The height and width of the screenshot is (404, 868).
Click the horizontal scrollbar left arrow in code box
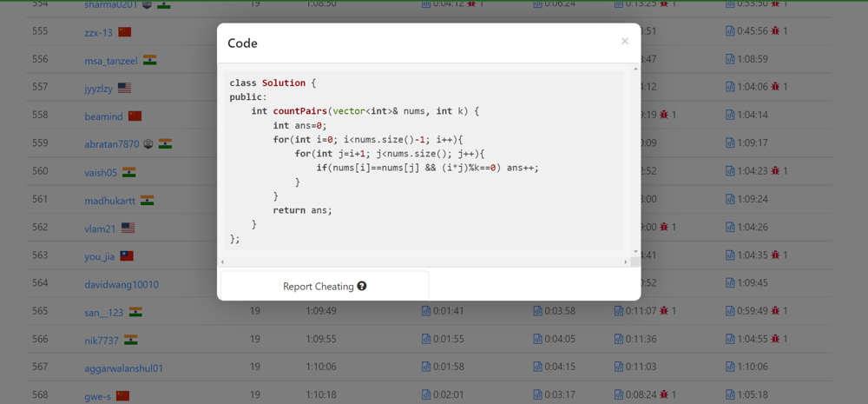coord(222,262)
